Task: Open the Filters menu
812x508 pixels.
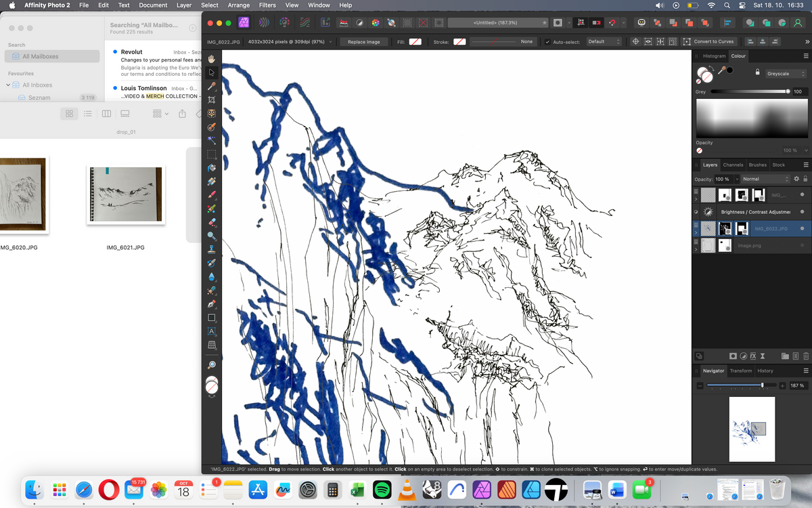Action: (267, 5)
